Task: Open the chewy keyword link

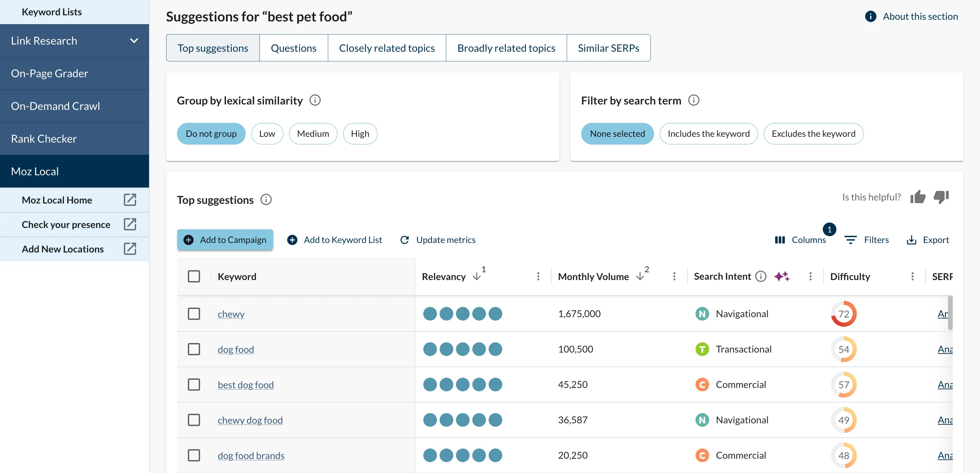Action: click(231, 314)
